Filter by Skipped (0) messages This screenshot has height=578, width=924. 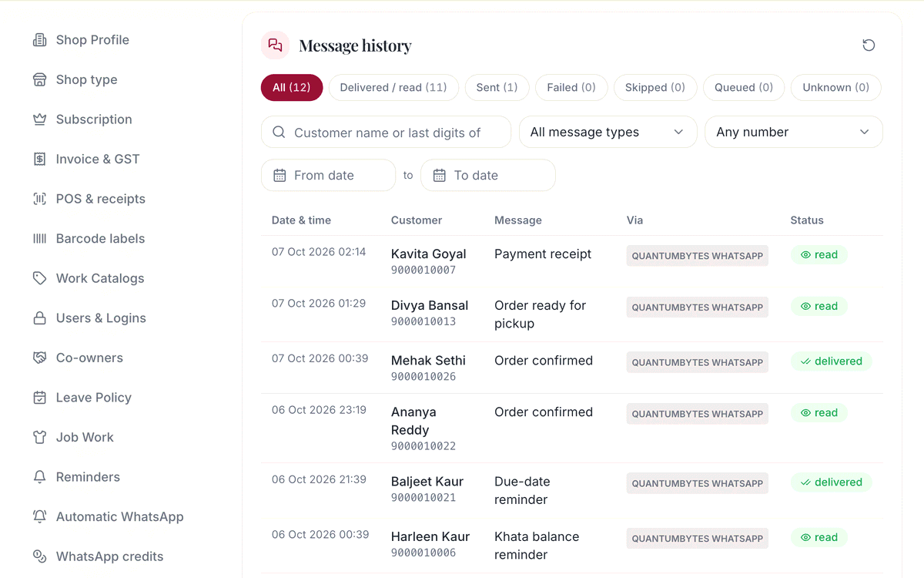655,87
